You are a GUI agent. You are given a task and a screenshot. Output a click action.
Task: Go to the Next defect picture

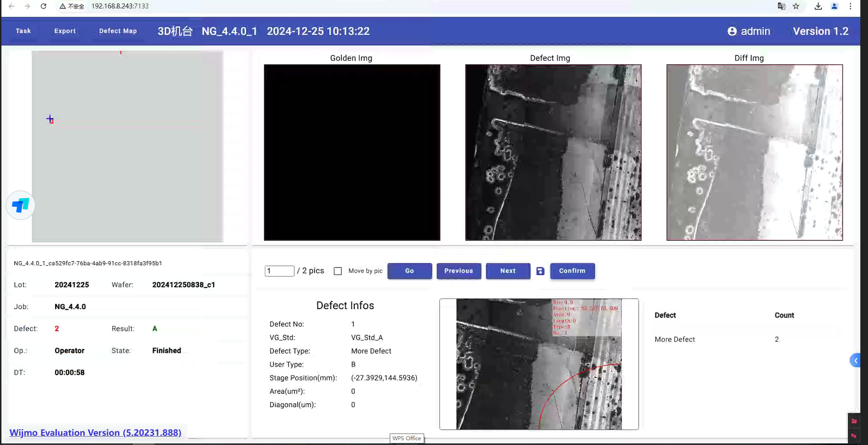tap(507, 271)
